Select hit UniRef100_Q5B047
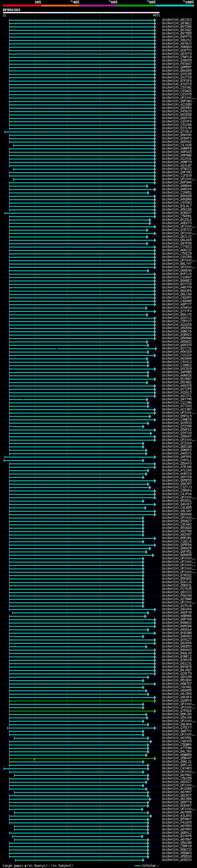This screenshot has width=197, height=868. (x=177, y=759)
